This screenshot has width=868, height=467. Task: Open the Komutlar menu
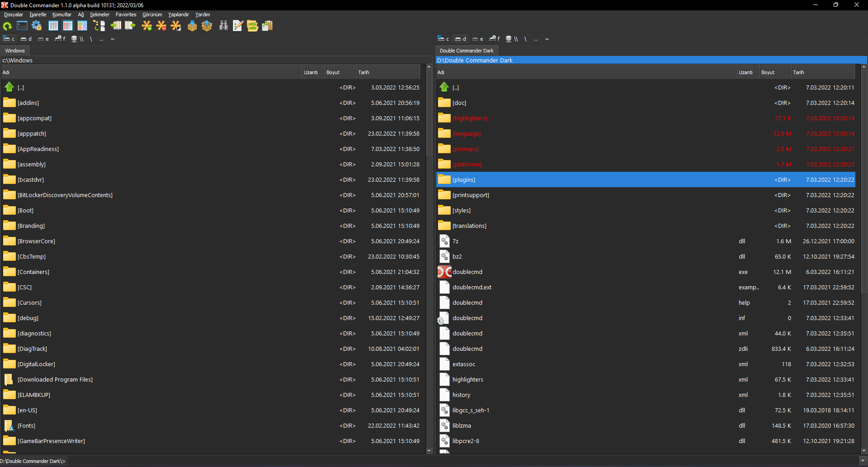(62, 14)
